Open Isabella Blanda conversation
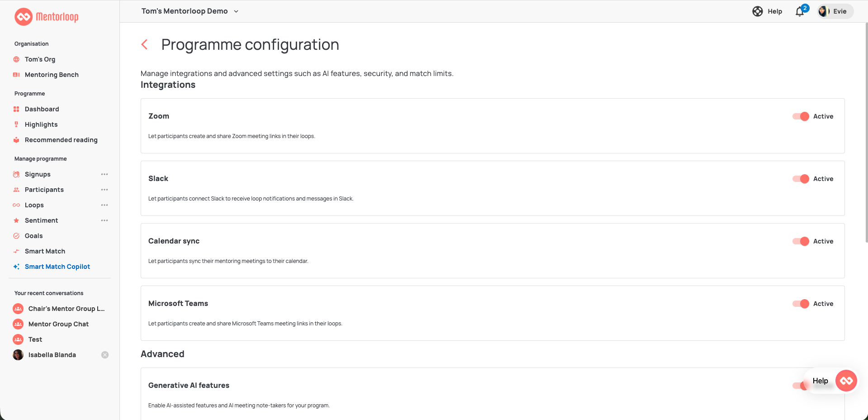The image size is (868, 420). click(52, 355)
